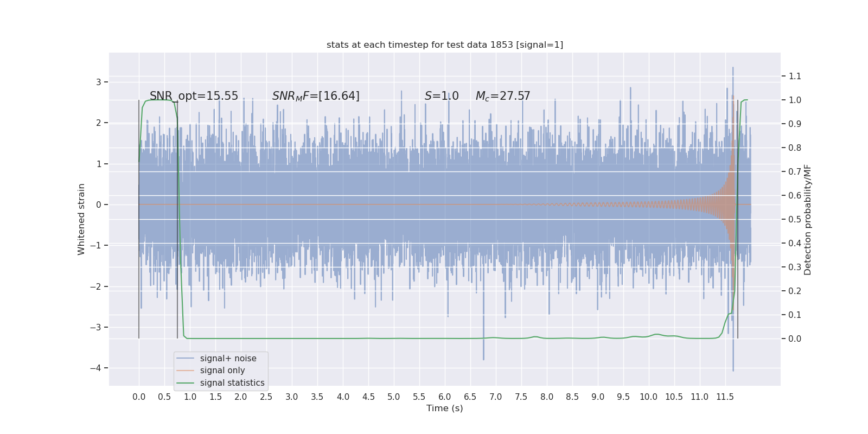Click the right y-axis tick label 1.1
868x434 pixels.
click(795, 76)
